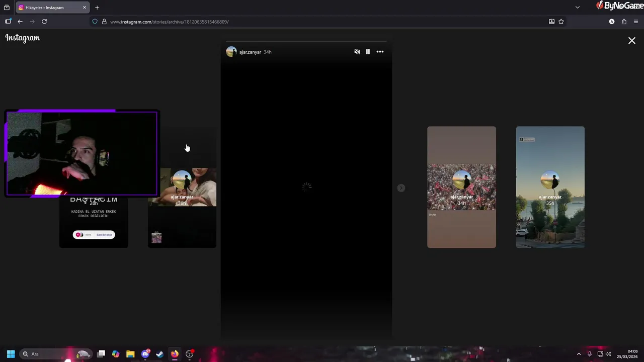The image size is (644, 362).
Task: Open OBS Studio from the taskbar
Action: click(190, 354)
